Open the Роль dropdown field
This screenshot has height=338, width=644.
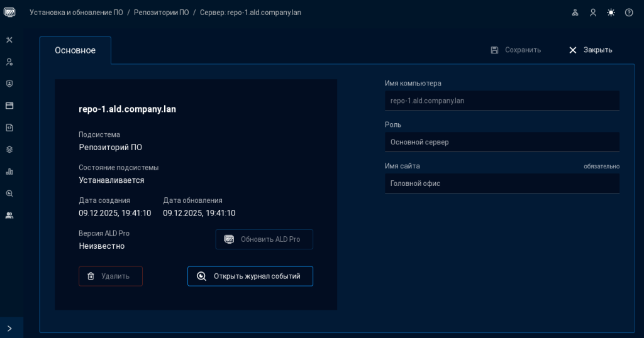[502, 142]
